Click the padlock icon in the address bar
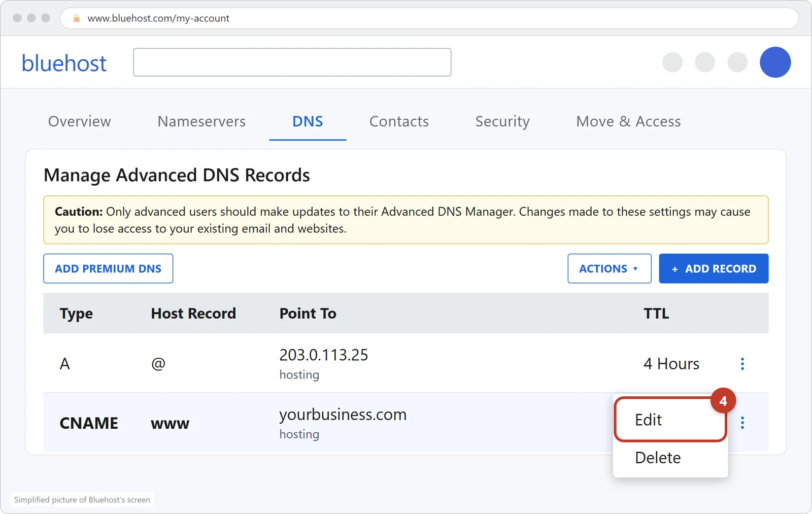 (77, 18)
